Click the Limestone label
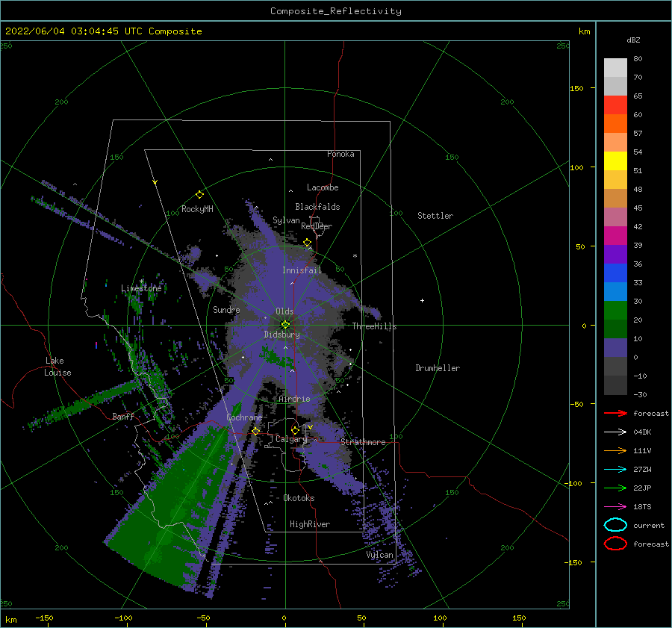This screenshot has width=672, height=628. pos(141,288)
